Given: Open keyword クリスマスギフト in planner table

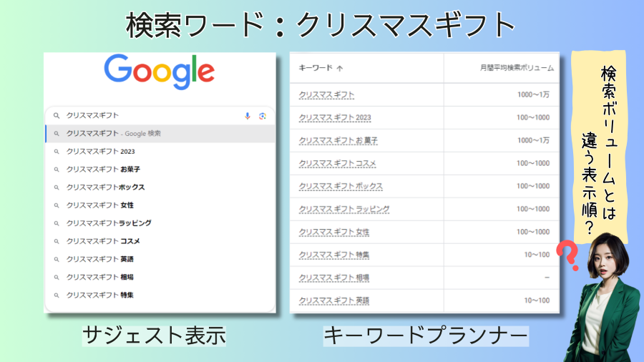Looking at the screenshot, I should (x=326, y=95).
